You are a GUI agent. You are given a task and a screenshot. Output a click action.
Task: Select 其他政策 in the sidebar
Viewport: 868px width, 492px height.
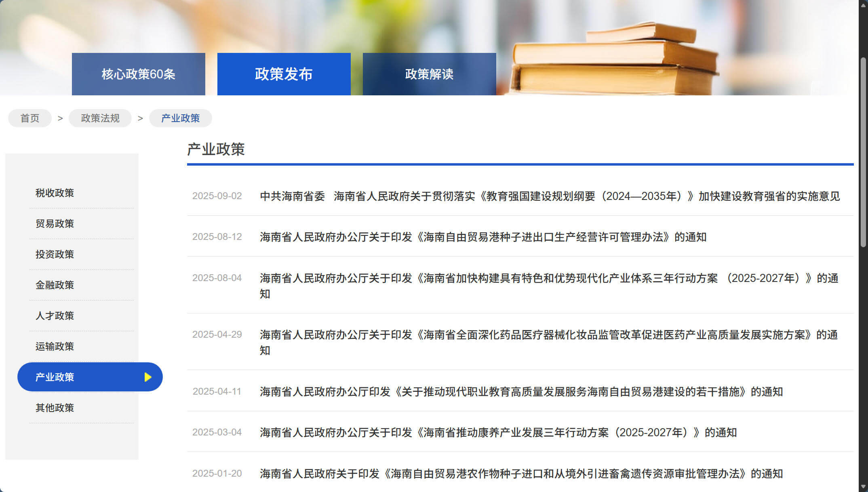tap(55, 408)
